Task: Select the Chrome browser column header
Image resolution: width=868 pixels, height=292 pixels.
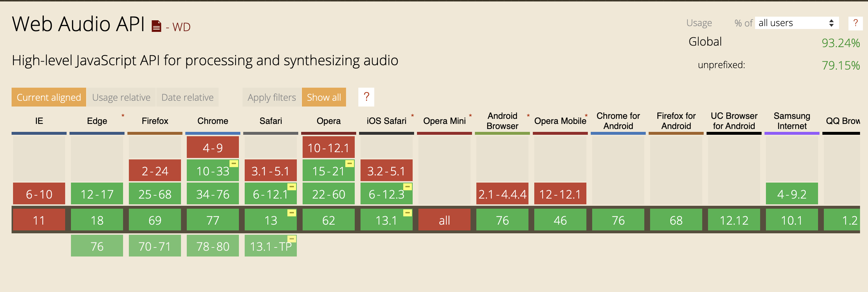Action: (213, 121)
